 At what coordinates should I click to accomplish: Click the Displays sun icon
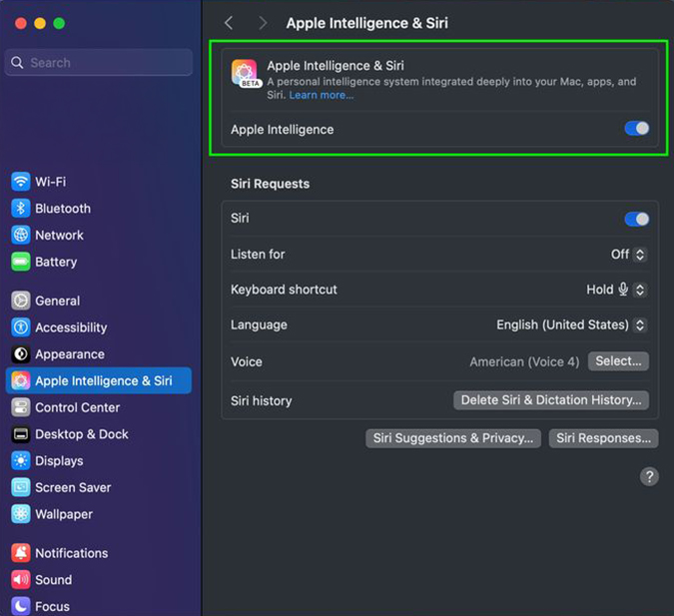(21, 460)
